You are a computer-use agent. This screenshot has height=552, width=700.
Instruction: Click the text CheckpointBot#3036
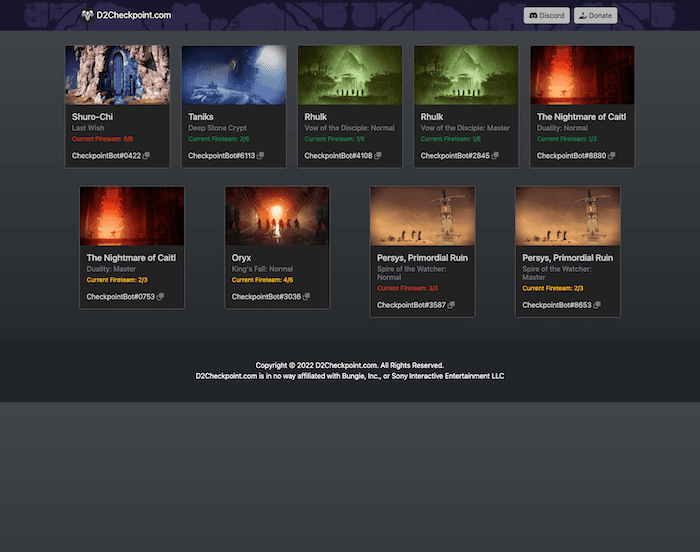tap(267, 297)
